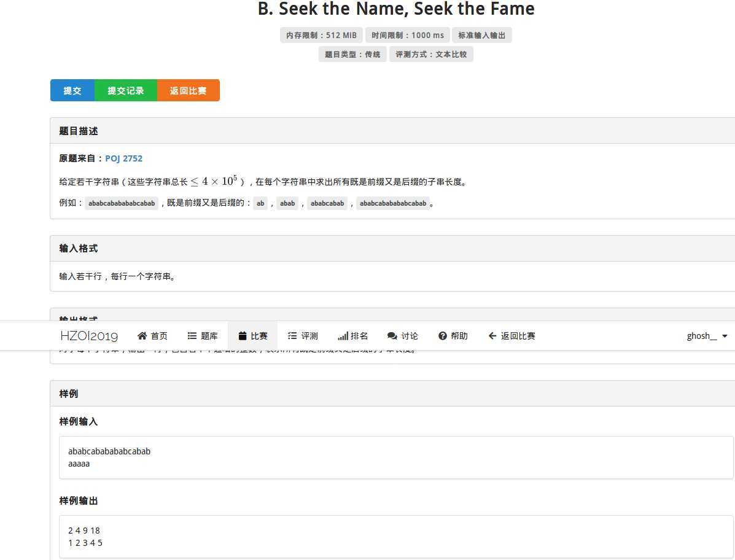Click the HZOI2019 brand logo link
The height and width of the screenshot is (560, 735).
[x=88, y=336]
